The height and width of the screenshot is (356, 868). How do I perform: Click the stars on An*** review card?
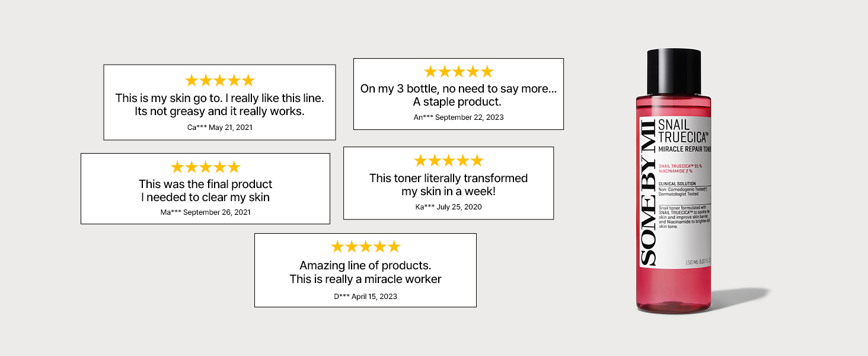[x=458, y=72]
